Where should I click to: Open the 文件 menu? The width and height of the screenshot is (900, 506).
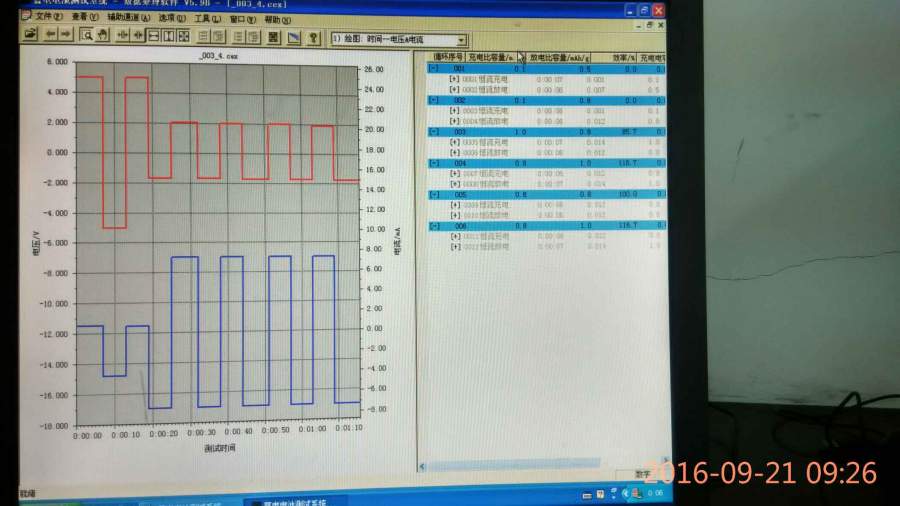click(x=49, y=17)
